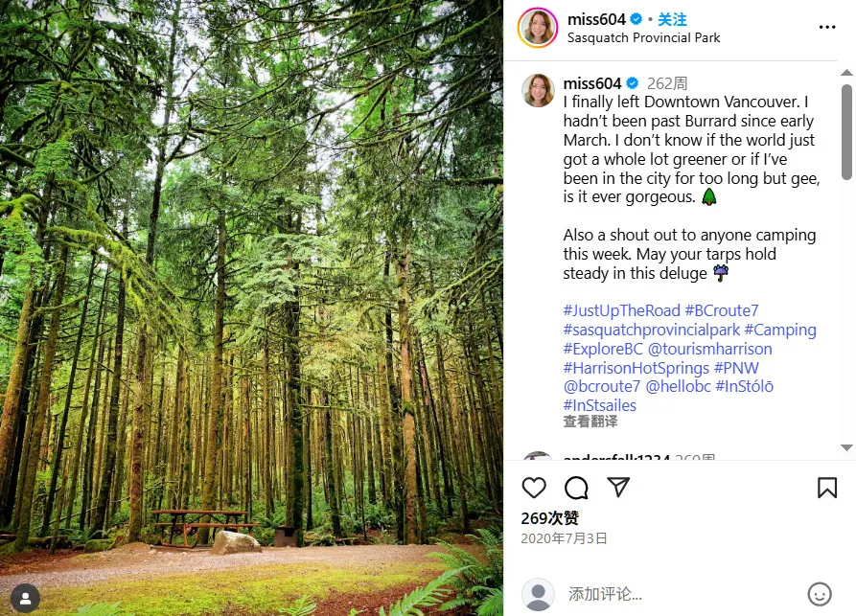The image size is (856, 616).
Task: Open miss604 profile picture in header
Action: [x=538, y=27]
